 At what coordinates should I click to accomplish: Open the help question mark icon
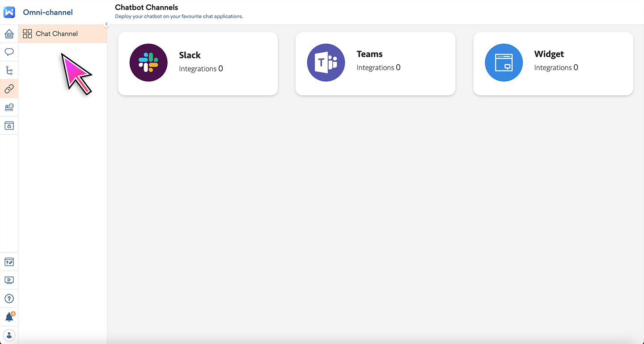click(x=9, y=298)
